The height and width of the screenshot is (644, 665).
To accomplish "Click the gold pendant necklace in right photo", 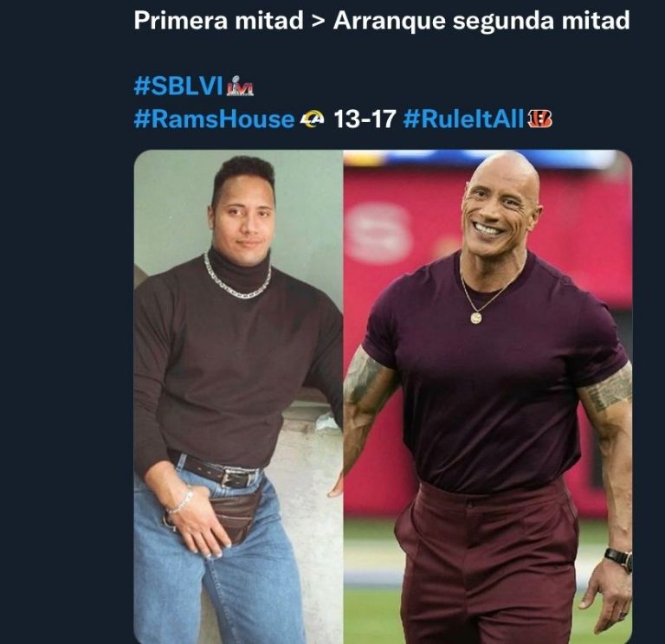I will click(476, 317).
